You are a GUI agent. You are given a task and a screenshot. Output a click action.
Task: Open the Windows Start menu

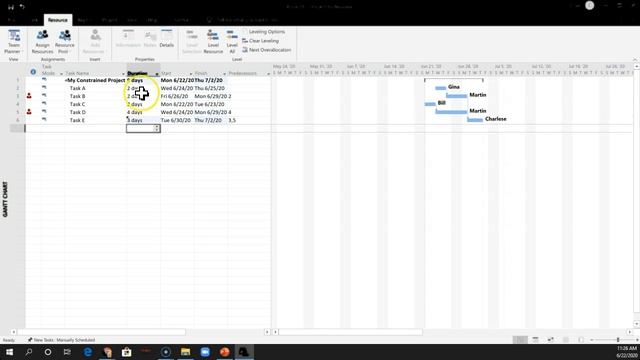[9, 352]
